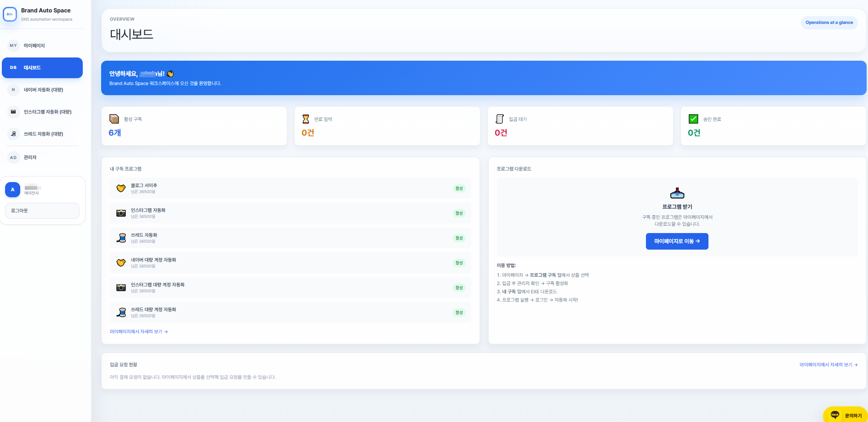The width and height of the screenshot is (868, 422).
Task: Open 쓰레드 자동화 (대량) menu
Action: tap(42, 134)
